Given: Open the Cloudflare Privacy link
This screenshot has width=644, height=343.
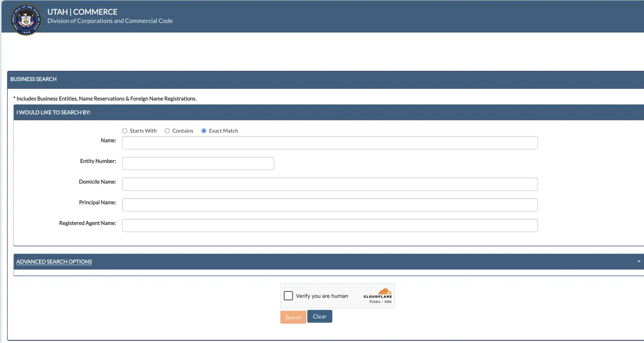Looking at the screenshot, I should (375, 302).
